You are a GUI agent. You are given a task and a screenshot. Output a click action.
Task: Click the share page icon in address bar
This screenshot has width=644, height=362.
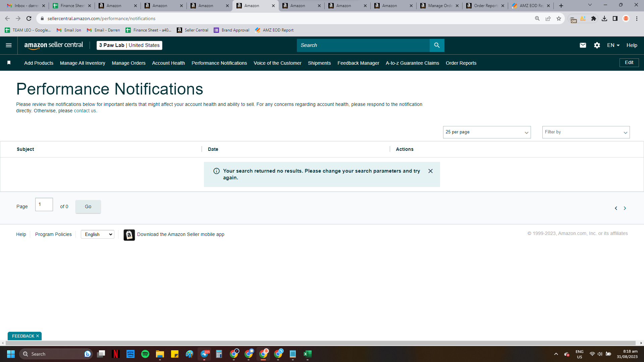(548, 18)
